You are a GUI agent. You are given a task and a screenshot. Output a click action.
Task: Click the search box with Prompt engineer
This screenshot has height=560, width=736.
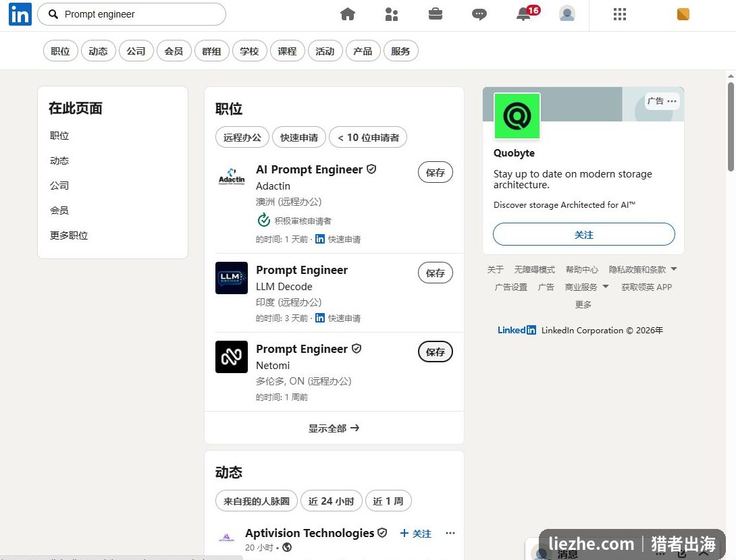[x=132, y=15]
